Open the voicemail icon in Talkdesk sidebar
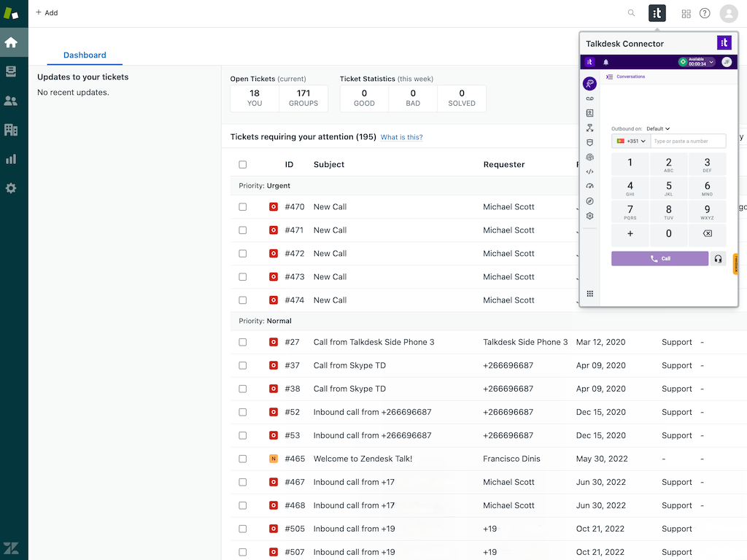The width and height of the screenshot is (747, 560). coord(589,98)
